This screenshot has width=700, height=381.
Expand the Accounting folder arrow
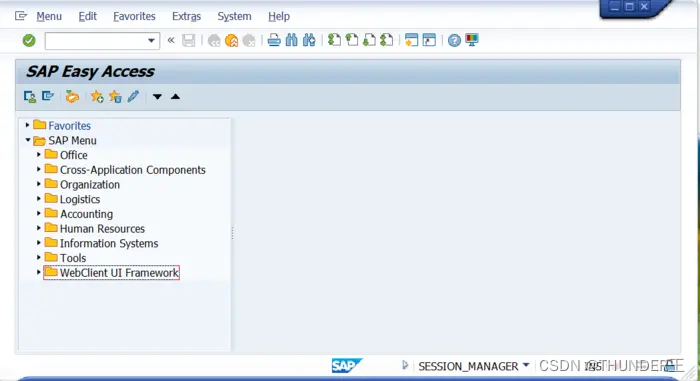39,214
